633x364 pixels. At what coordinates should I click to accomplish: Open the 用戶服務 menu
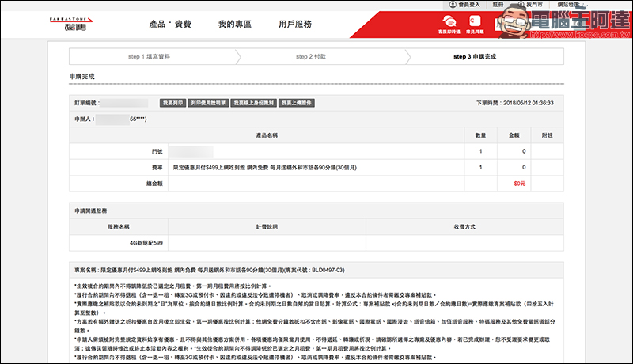[294, 25]
